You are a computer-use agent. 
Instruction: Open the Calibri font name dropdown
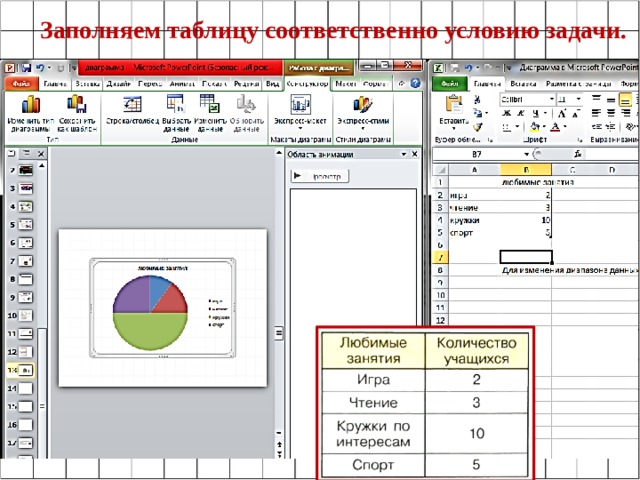[551, 99]
